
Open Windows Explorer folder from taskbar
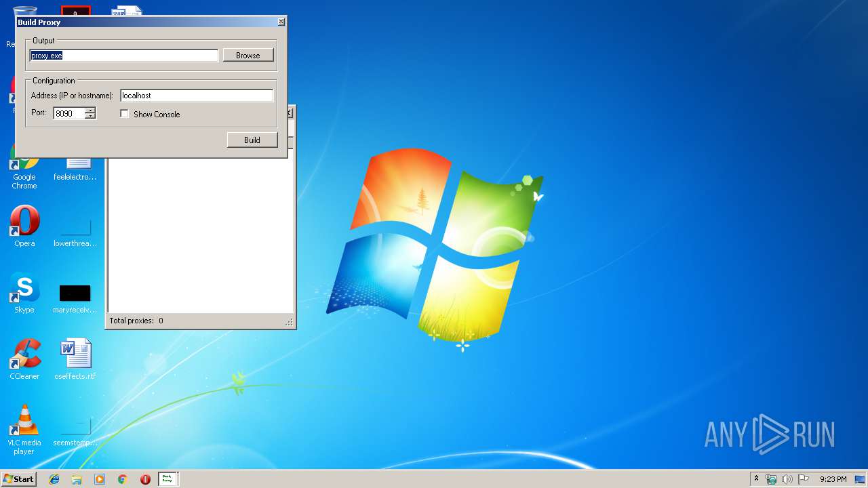pyautogui.click(x=77, y=479)
